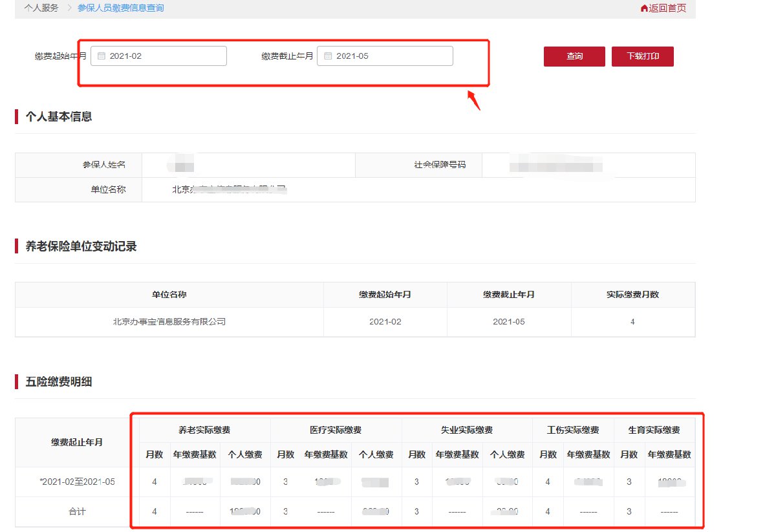Image resolution: width=776 pixels, height=532 pixels.
Task: Click 生育实际缴费 column group header
Action: click(x=654, y=430)
